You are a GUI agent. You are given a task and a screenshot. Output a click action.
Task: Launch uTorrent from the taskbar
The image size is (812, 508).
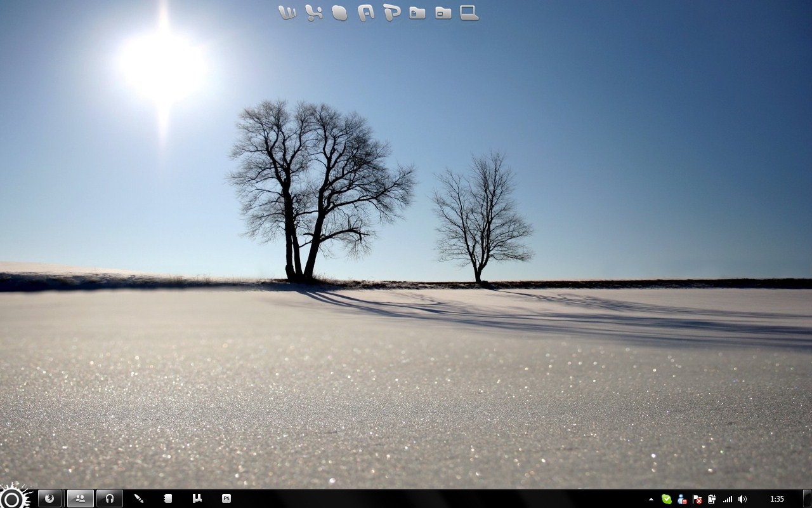tap(197, 498)
